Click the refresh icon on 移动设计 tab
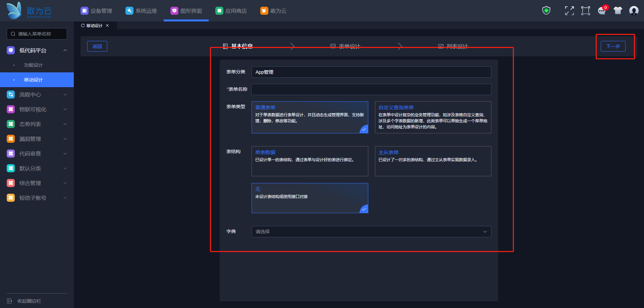The image size is (644, 308). [x=83, y=25]
